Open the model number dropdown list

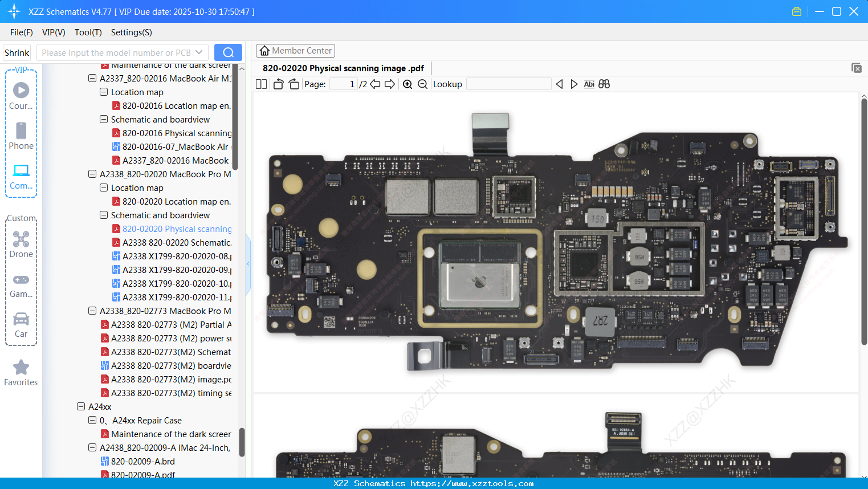[199, 52]
